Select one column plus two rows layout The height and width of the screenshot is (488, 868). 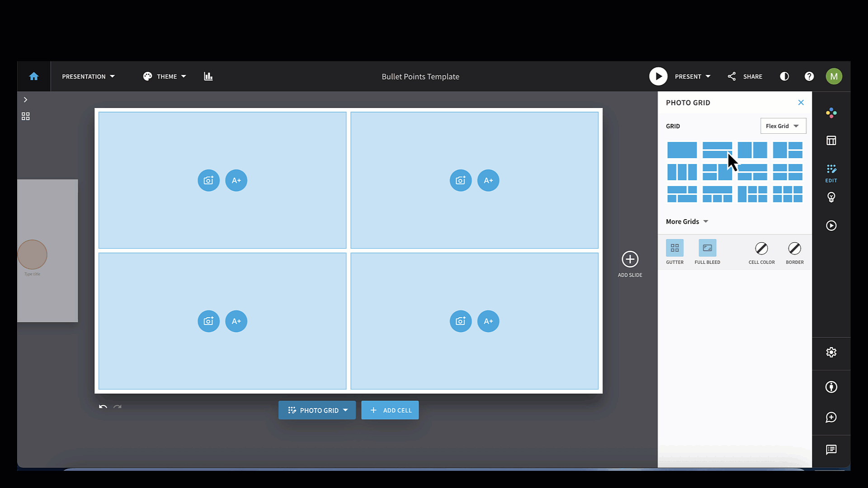(x=788, y=150)
